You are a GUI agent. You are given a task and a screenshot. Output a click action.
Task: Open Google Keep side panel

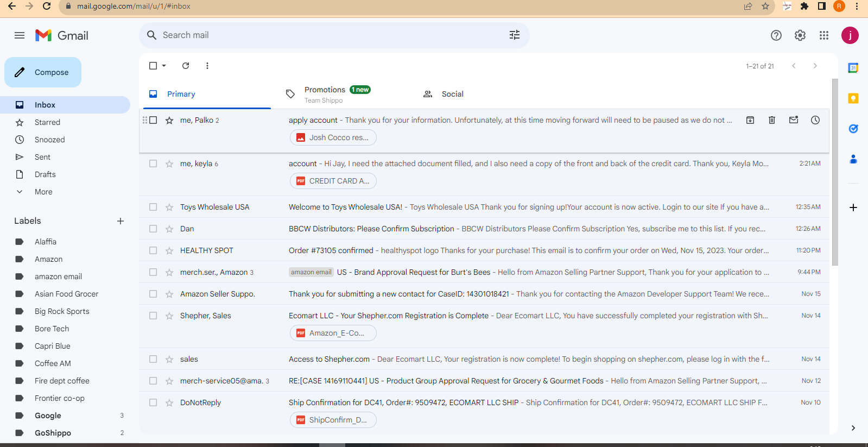coord(853,98)
